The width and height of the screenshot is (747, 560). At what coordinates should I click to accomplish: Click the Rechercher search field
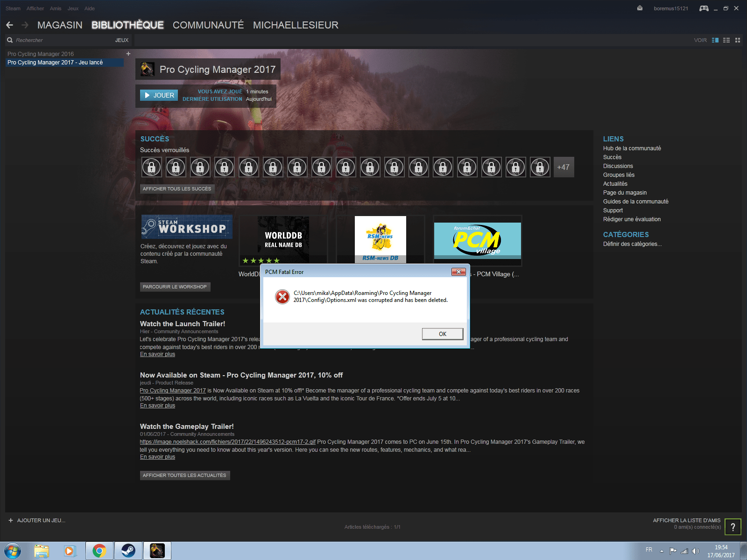coord(63,40)
